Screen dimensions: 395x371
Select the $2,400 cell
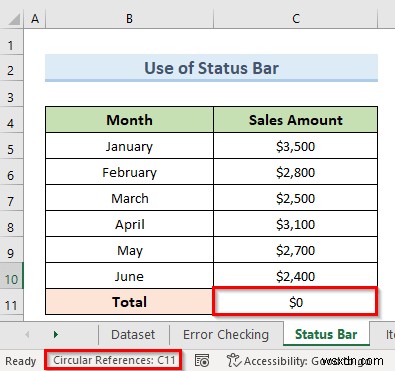[x=296, y=276]
